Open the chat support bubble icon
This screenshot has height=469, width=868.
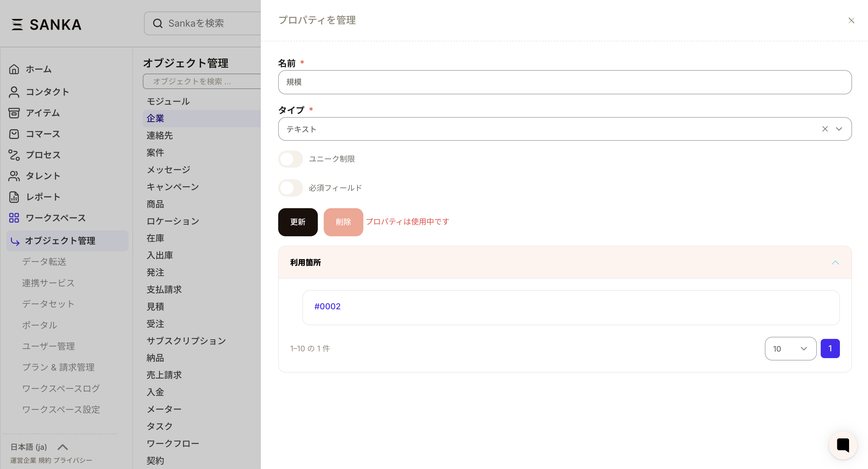pyautogui.click(x=843, y=445)
